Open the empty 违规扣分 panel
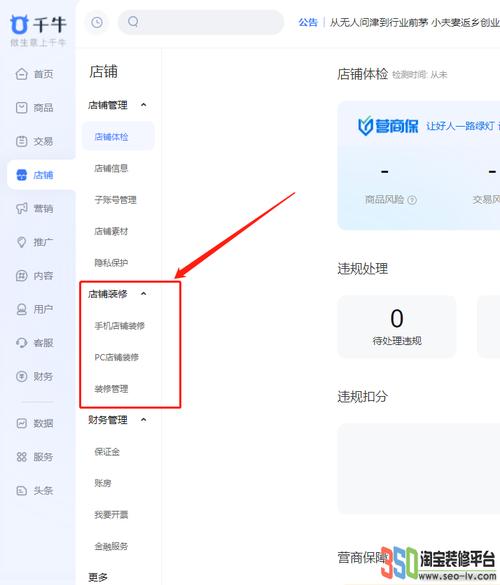Viewport: 500px width, 585px height. coord(419,469)
